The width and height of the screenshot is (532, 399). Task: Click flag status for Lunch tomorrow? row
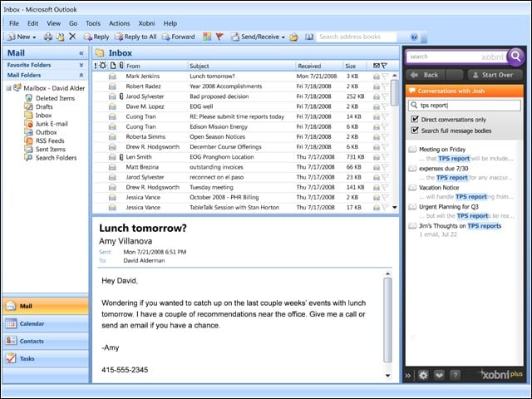tap(385, 76)
